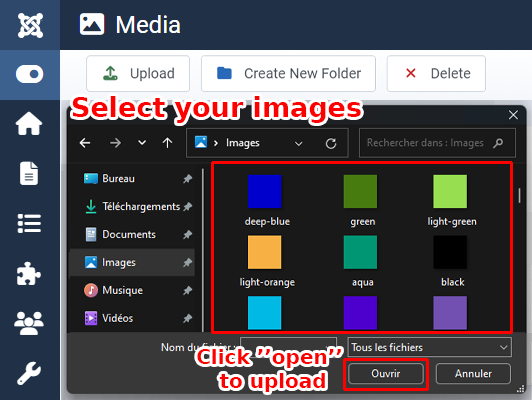Click the Annuler button

click(473, 374)
